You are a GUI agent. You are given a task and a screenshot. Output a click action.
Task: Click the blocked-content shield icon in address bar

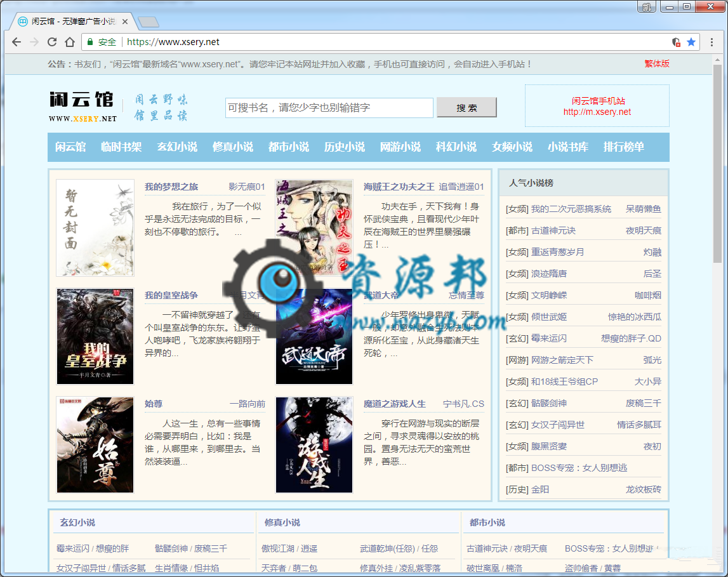pos(676,43)
